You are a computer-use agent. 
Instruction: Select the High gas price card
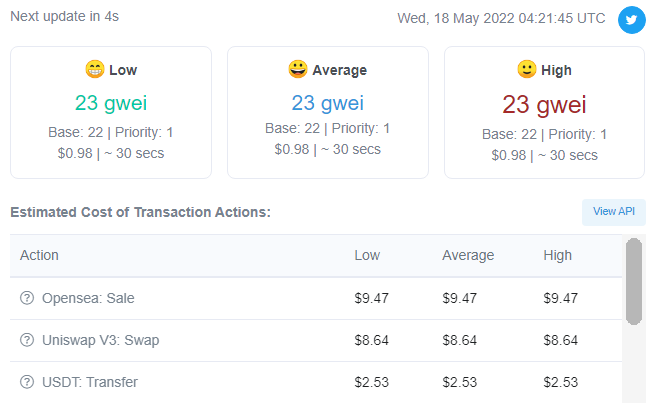pyautogui.click(x=544, y=113)
